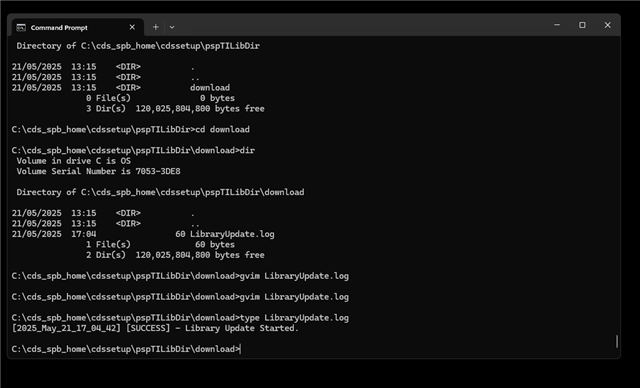Click the 'type LibraryUpdate.log' command line

pos(180,318)
